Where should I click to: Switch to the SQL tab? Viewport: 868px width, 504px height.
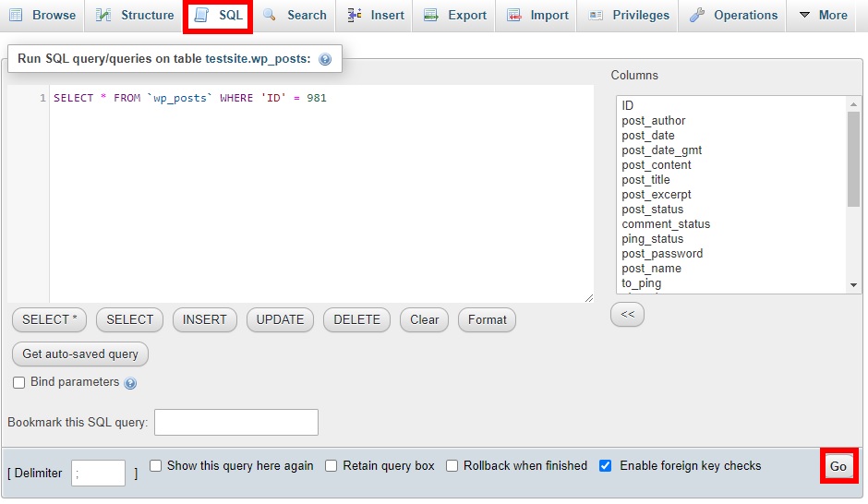(219, 16)
